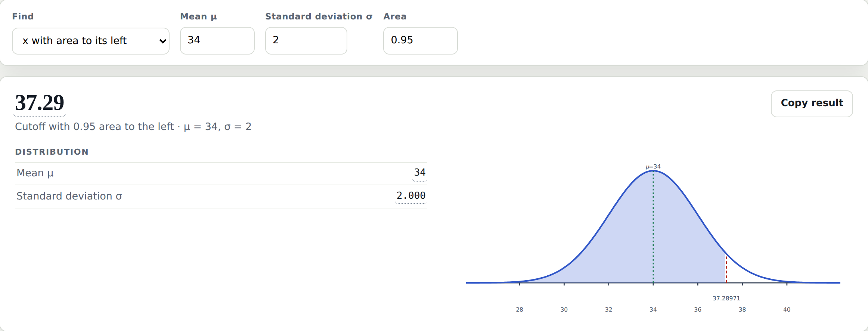Edit the Mean μ input field
868x331 pixels.
[x=217, y=41]
